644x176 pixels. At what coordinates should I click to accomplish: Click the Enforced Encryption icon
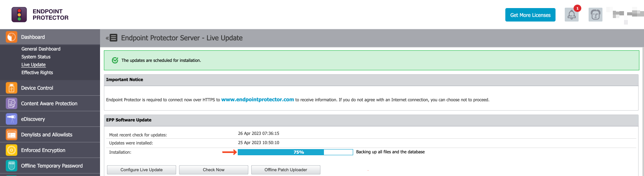click(x=12, y=150)
